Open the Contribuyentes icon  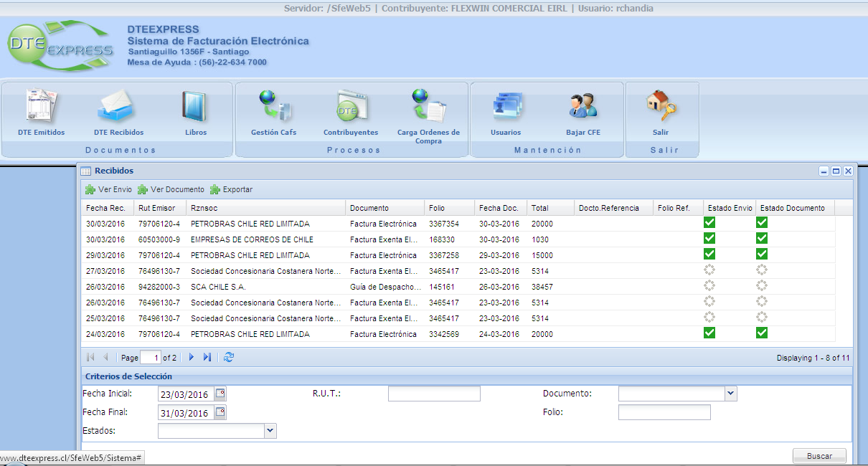(351, 107)
